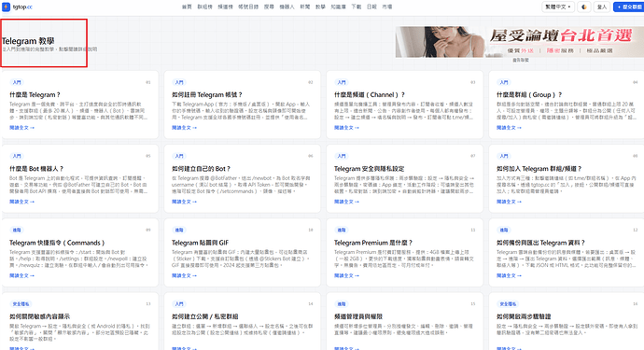Open 機器人 in the top navigation

[x=287, y=7]
